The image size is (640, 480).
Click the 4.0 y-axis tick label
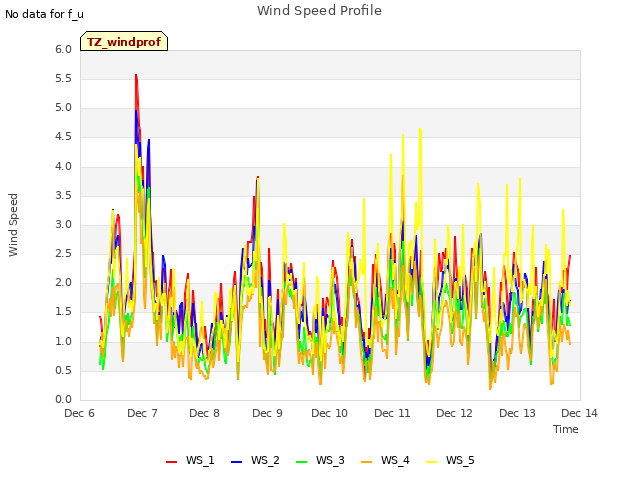coord(63,167)
